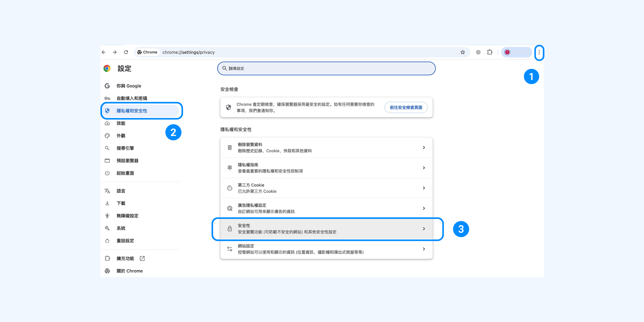The width and height of the screenshot is (644, 322).
Task: Open 你與 Google sidebar item
Action: point(129,86)
